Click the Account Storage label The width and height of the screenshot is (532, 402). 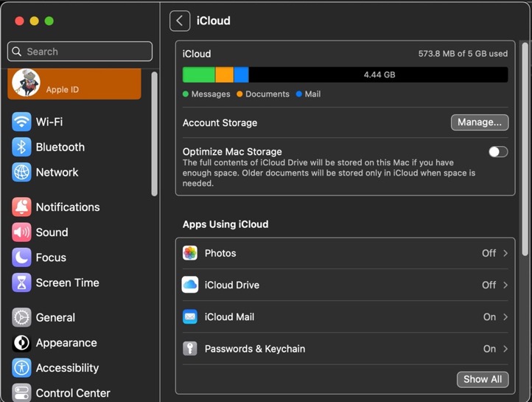pyautogui.click(x=220, y=122)
